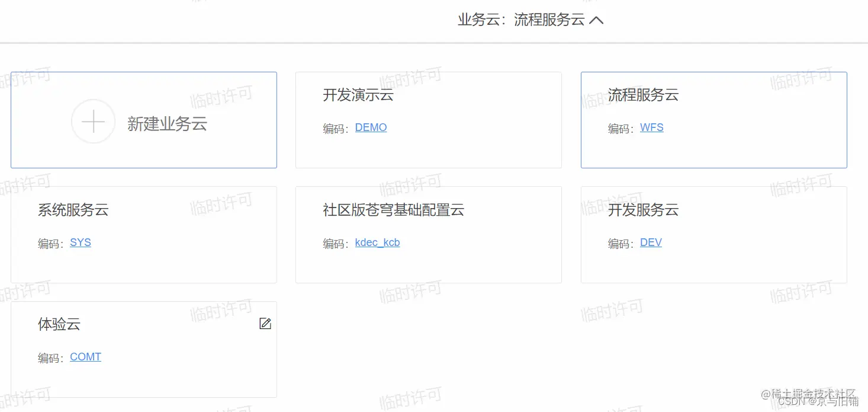Click 编码 label on the 开发服务云 card
Image resolution: width=868 pixels, height=412 pixels.
click(619, 244)
